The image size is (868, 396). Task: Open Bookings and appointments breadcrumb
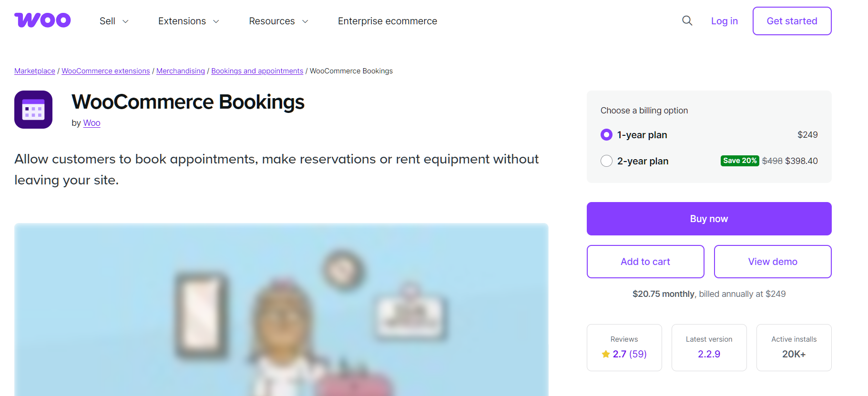[x=257, y=71]
